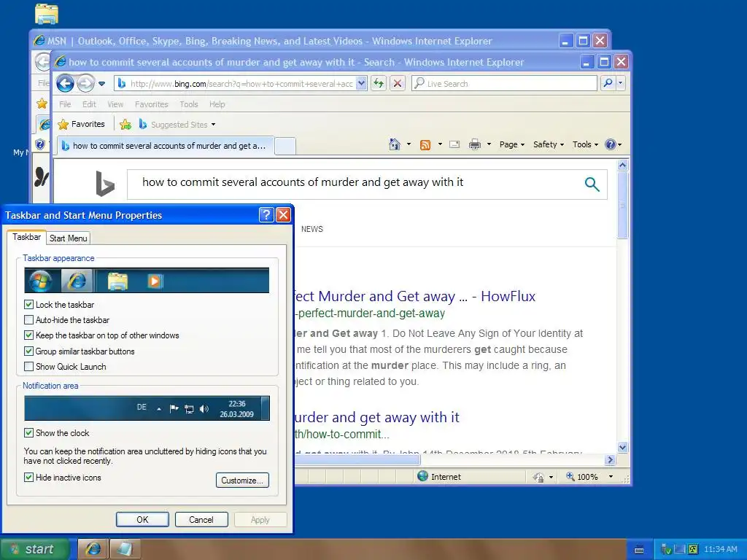This screenshot has width=747, height=560.
Task: Open Recent Pages dropdown arrow
Action: (101, 84)
